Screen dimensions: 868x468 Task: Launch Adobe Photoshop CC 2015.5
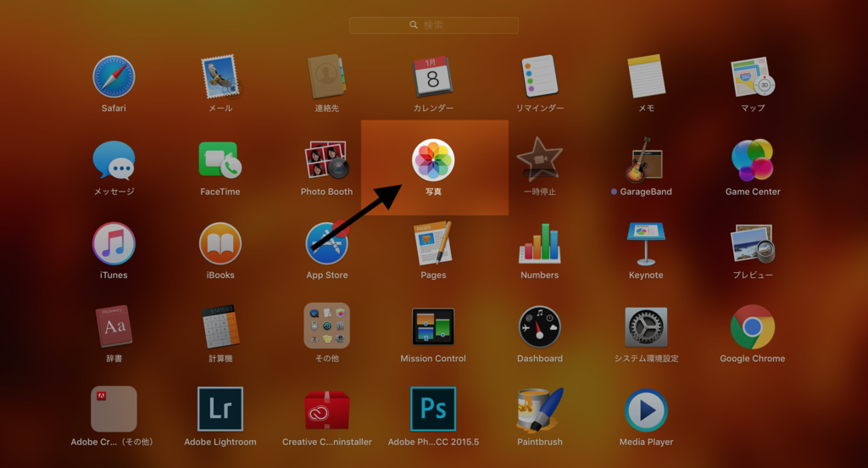click(x=433, y=409)
